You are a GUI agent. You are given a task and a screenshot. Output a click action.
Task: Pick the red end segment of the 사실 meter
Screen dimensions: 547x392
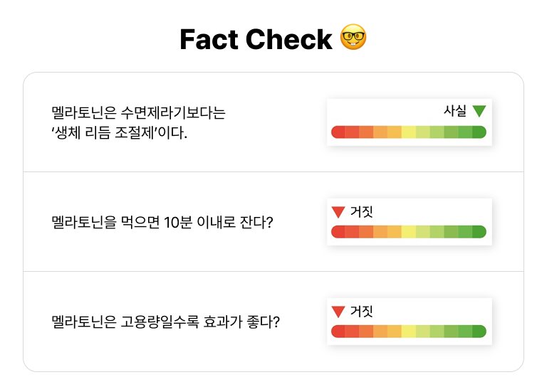point(338,132)
